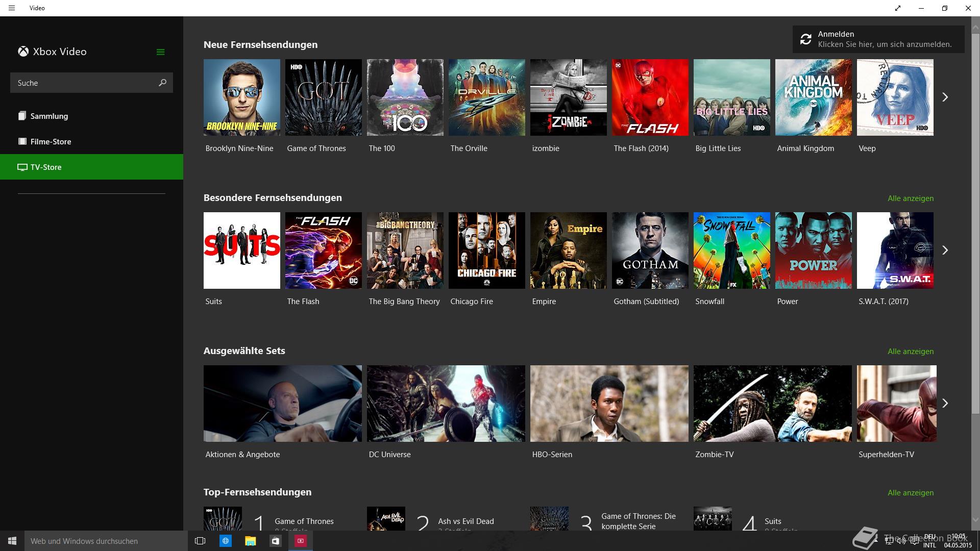The height and width of the screenshot is (551, 980).
Task: Click the Sammlung collection icon
Action: pyautogui.click(x=22, y=116)
